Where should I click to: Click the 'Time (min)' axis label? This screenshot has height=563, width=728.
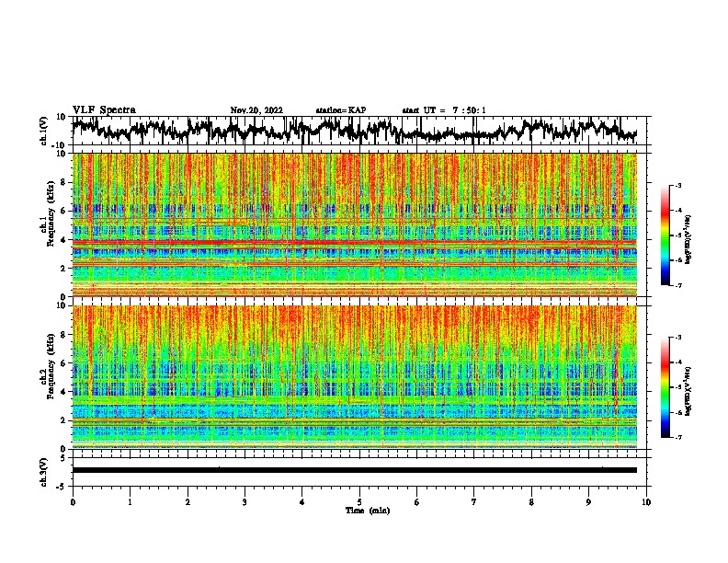368,511
